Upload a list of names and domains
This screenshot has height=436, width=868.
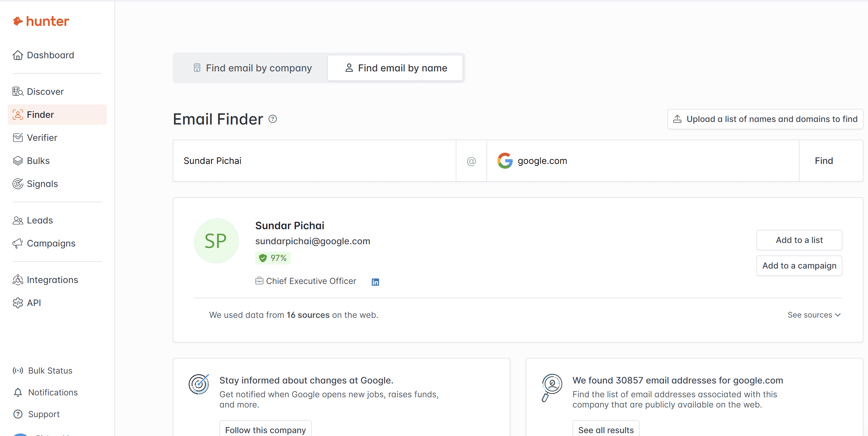pyautogui.click(x=764, y=119)
